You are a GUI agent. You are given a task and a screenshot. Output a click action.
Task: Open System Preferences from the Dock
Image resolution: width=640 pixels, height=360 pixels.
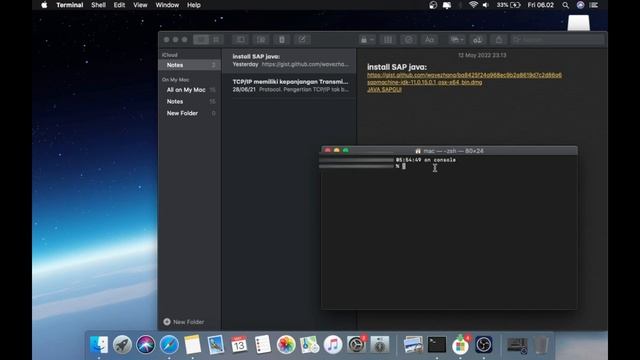[356, 345]
